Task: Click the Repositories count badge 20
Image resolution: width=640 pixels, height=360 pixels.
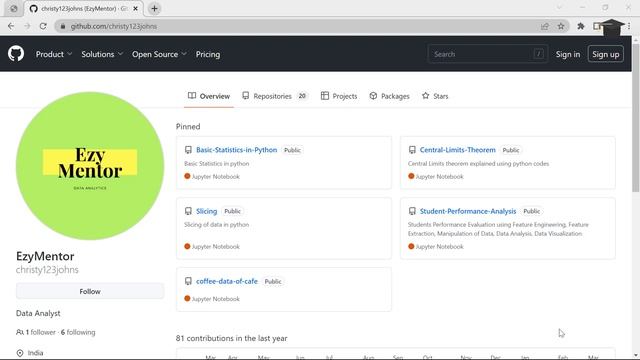Action: click(302, 96)
